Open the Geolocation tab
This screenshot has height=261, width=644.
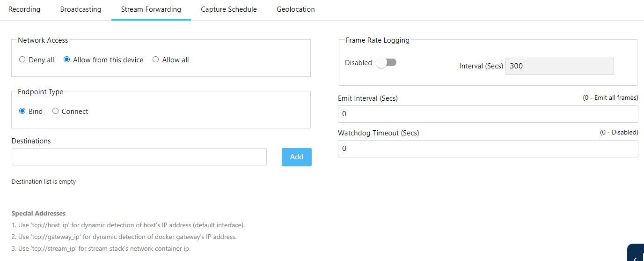point(295,9)
